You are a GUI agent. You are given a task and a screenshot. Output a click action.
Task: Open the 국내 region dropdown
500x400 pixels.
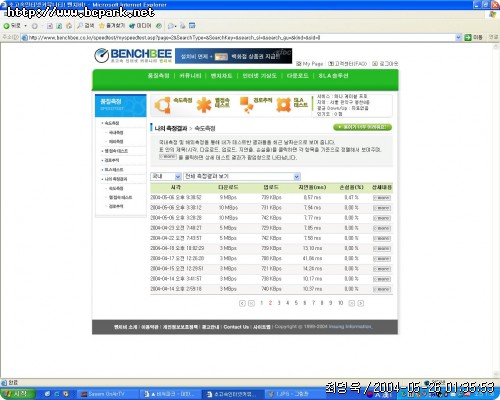click(x=166, y=176)
